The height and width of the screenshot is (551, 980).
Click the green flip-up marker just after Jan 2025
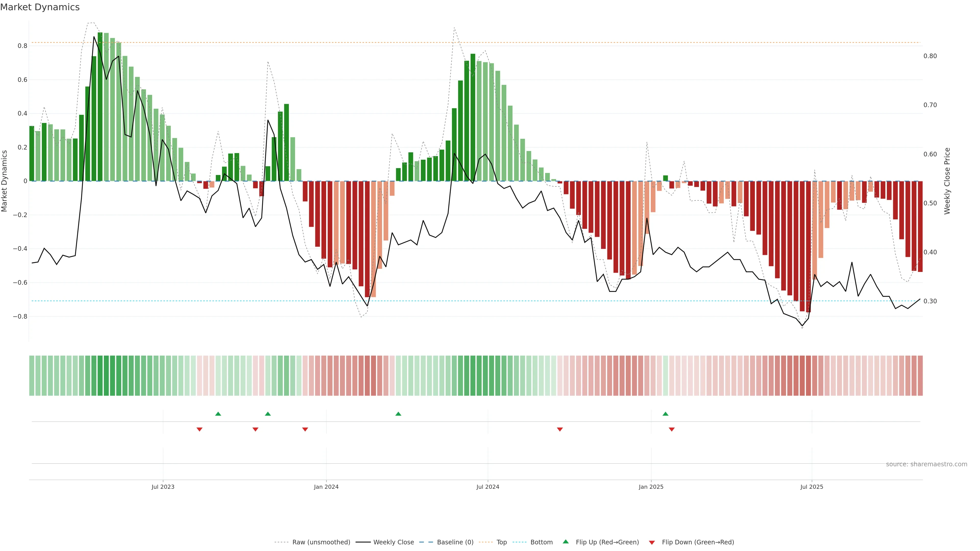pyautogui.click(x=665, y=414)
